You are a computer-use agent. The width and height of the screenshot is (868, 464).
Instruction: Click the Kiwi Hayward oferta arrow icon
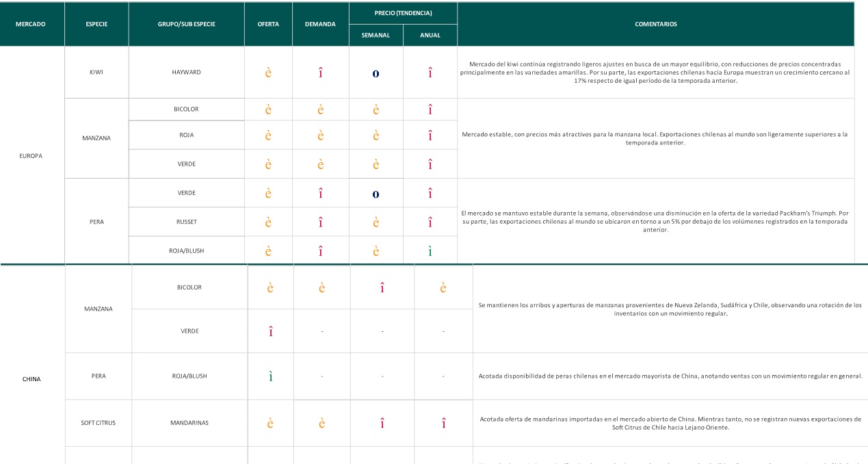tap(268, 73)
